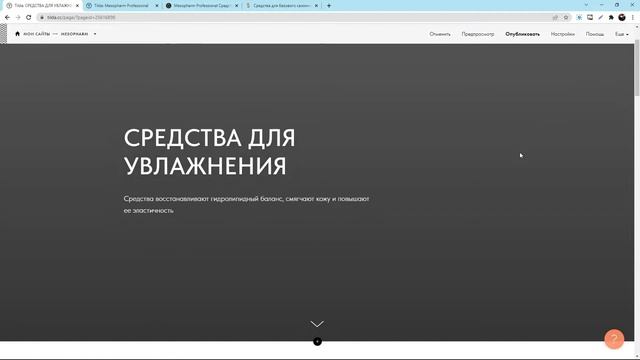Open a new browser tab with plus
The height and width of the screenshot is (360, 640).
[329, 6]
